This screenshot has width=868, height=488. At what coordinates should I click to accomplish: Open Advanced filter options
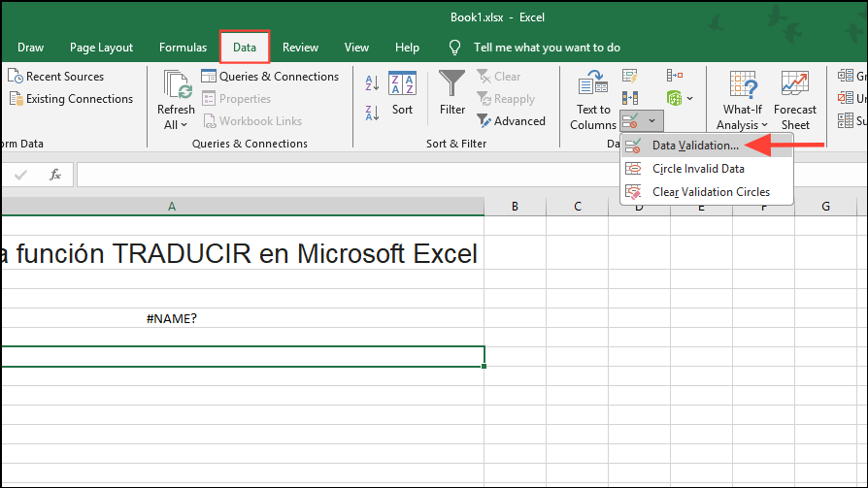pyautogui.click(x=511, y=121)
